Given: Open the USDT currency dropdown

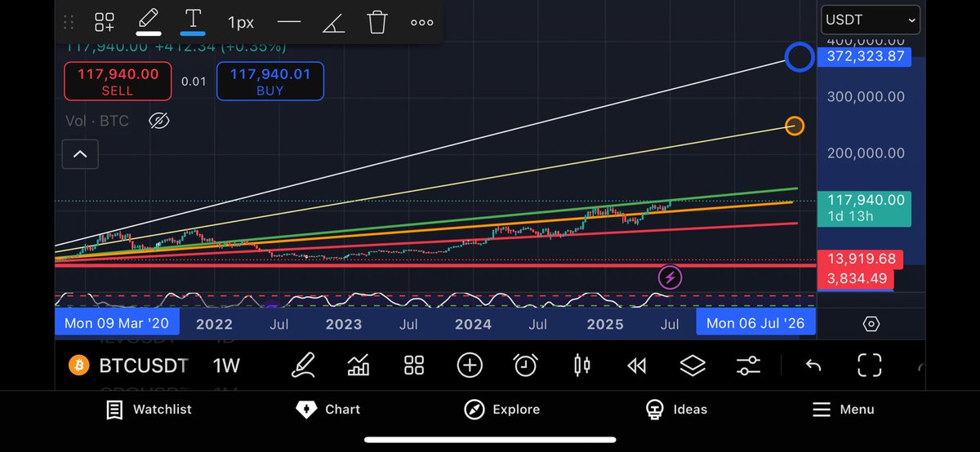Looking at the screenshot, I should pyautogui.click(x=870, y=20).
